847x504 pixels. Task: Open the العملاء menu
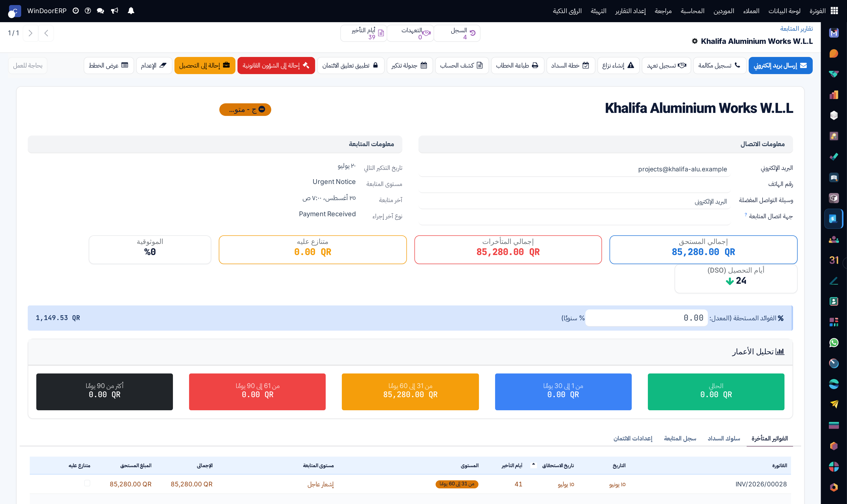pos(751,11)
